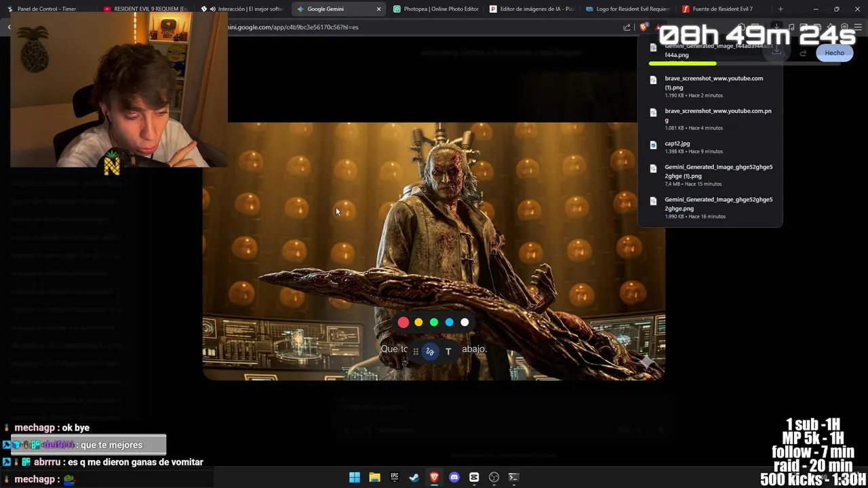Open the Windows Start menu
Image resolution: width=868 pixels, height=488 pixels.
click(355, 477)
